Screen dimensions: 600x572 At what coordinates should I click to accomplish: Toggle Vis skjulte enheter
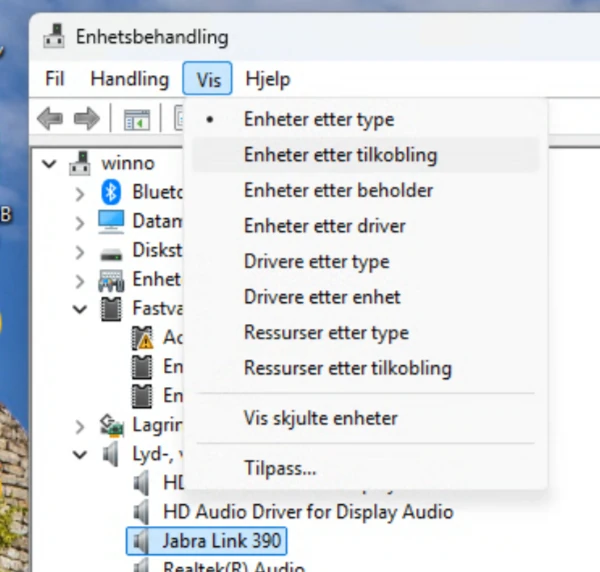(366, 418)
